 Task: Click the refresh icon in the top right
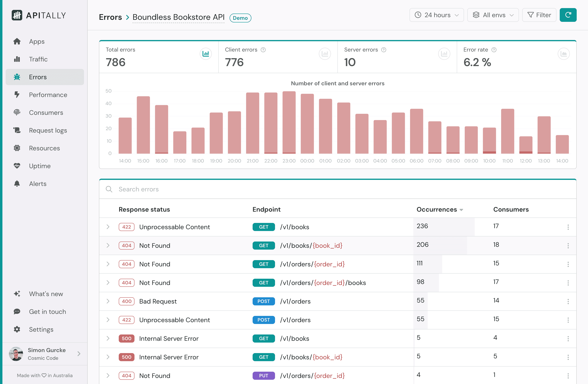coord(568,15)
